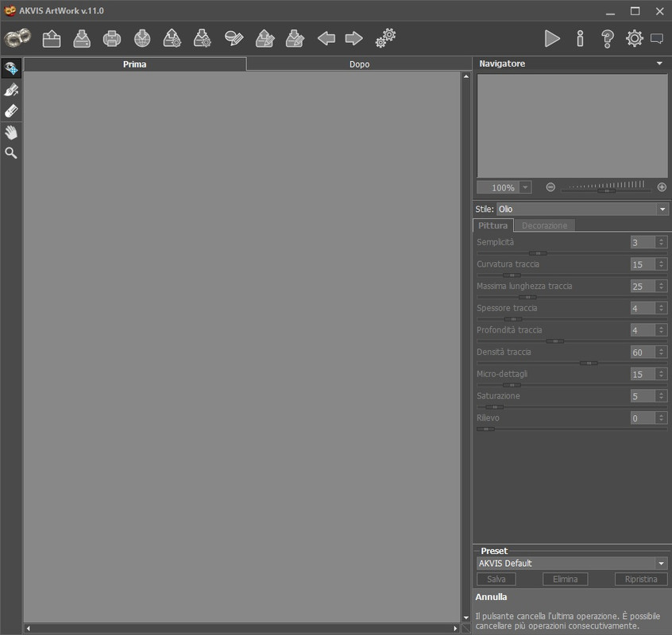Select the stroke direction brush tool
This screenshot has width=672, height=635.
pos(11,90)
